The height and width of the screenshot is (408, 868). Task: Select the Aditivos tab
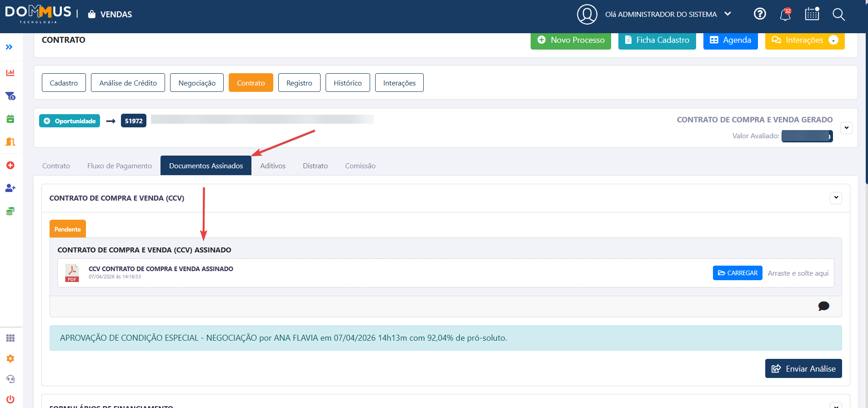tap(273, 166)
